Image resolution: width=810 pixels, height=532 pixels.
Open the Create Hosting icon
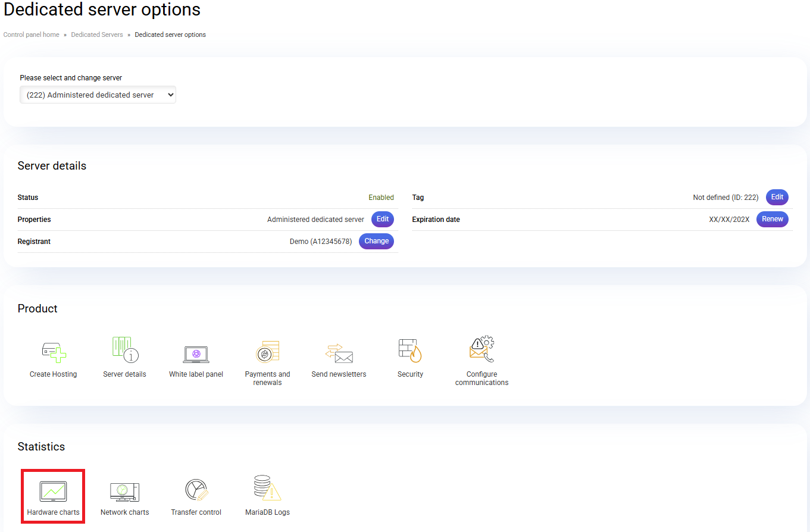54,352
